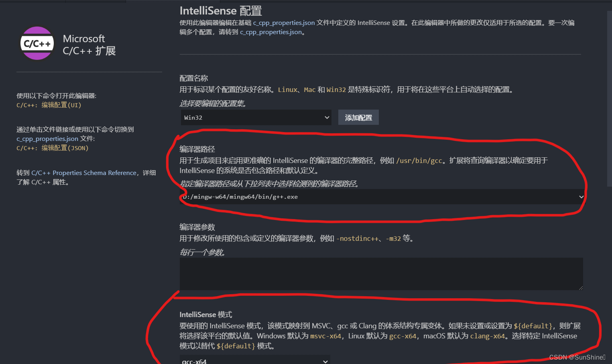Click the 'C/C++: 编辑配置(UI)' command text
612x364 pixels.
(x=49, y=105)
